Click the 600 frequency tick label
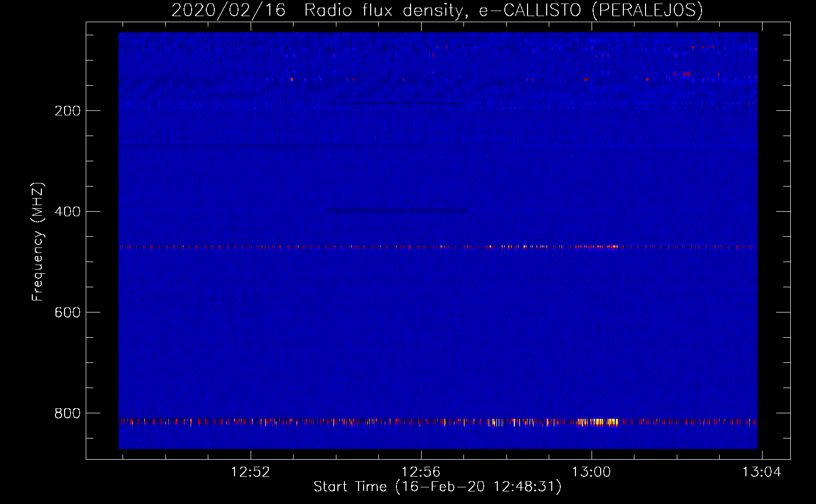816x504 pixels. tap(68, 312)
